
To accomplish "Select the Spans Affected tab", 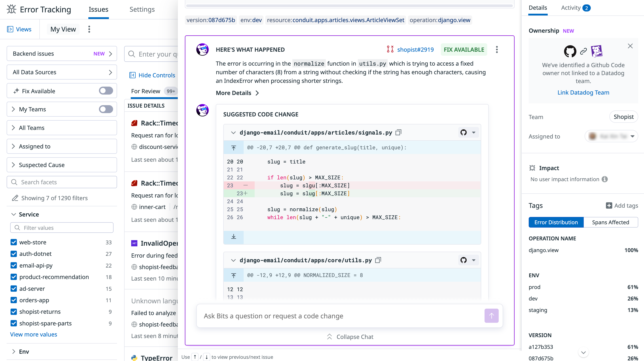I will click(610, 222).
